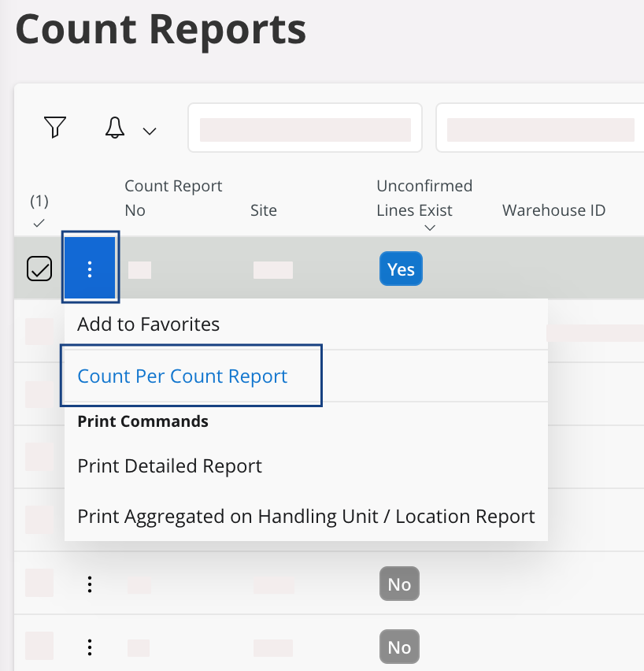
Task: Click the Warehouse ID column header
Action: pos(553,210)
